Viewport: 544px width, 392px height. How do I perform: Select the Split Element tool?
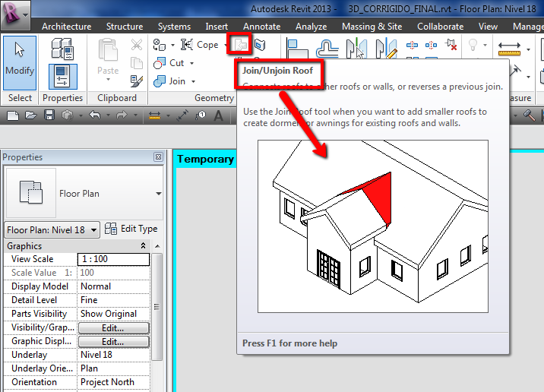412,45
